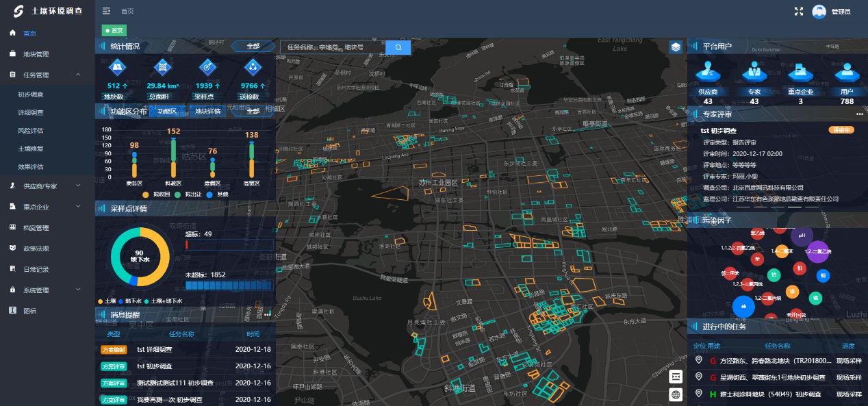The height and width of the screenshot is (406, 868).
Task: Locate 方泾路东 task with its pin icon
Action: coord(698,360)
